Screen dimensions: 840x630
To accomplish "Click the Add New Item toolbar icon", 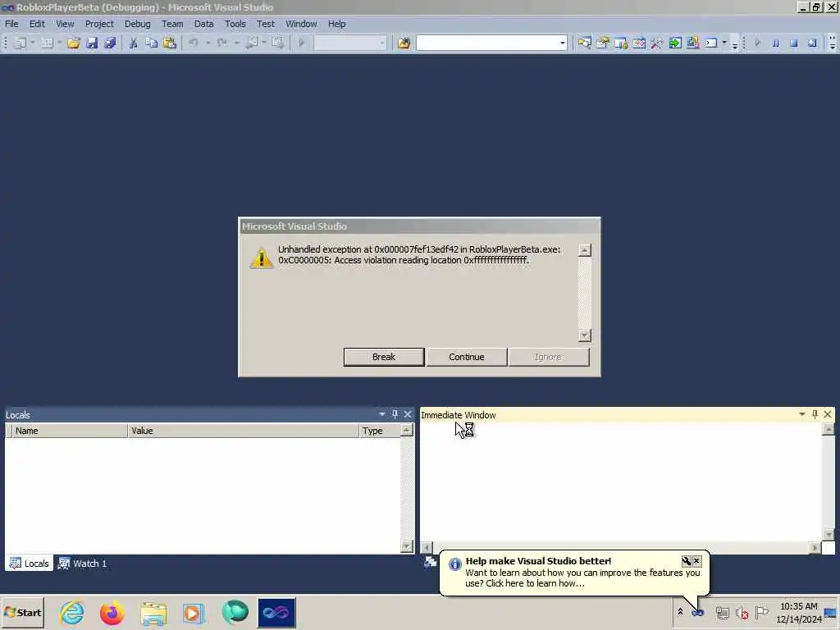I will click(47, 43).
